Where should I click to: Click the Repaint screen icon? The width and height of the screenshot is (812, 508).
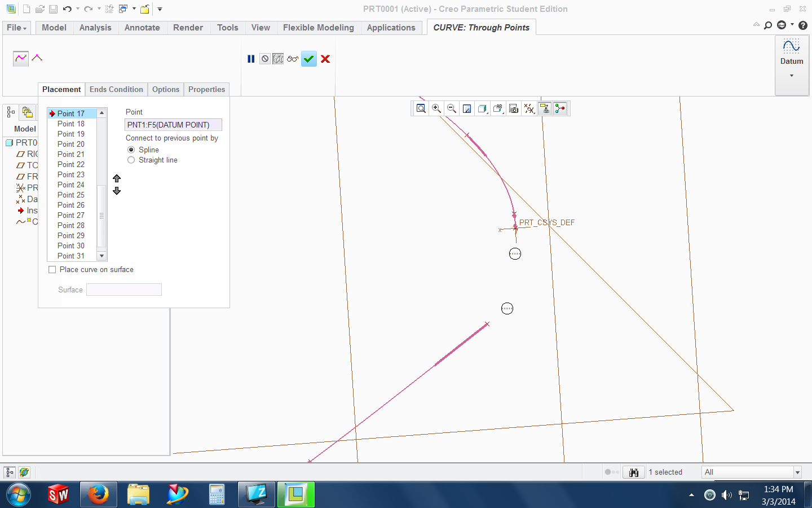pos(467,108)
